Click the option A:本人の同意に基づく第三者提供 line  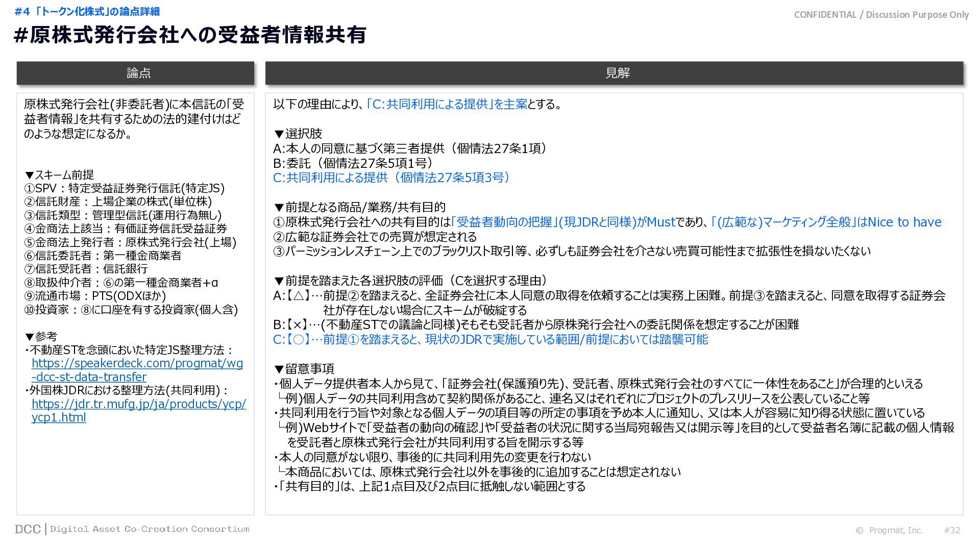coord(410,148)
